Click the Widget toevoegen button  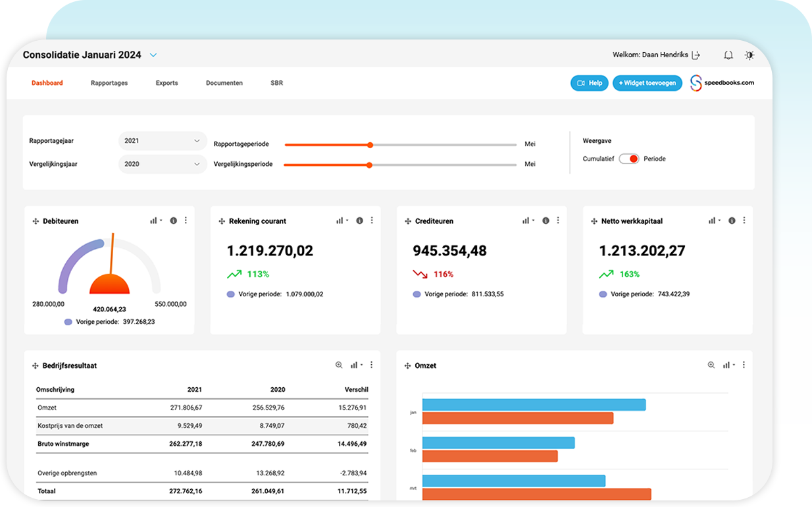(647, 83)
